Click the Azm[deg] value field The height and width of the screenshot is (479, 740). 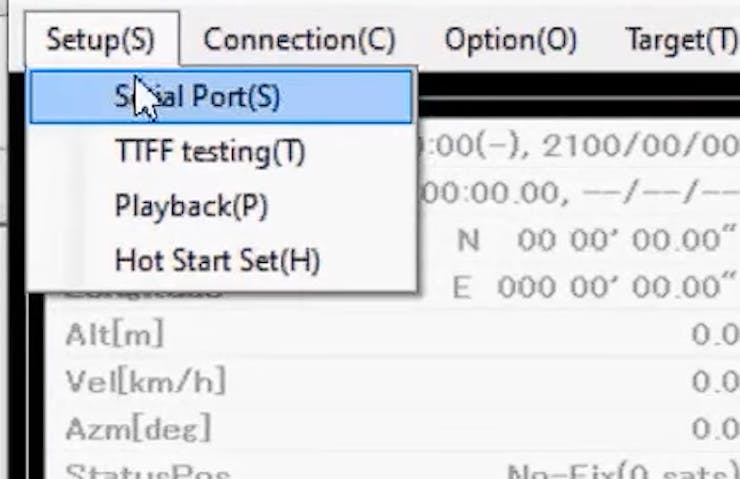(714, 429)
